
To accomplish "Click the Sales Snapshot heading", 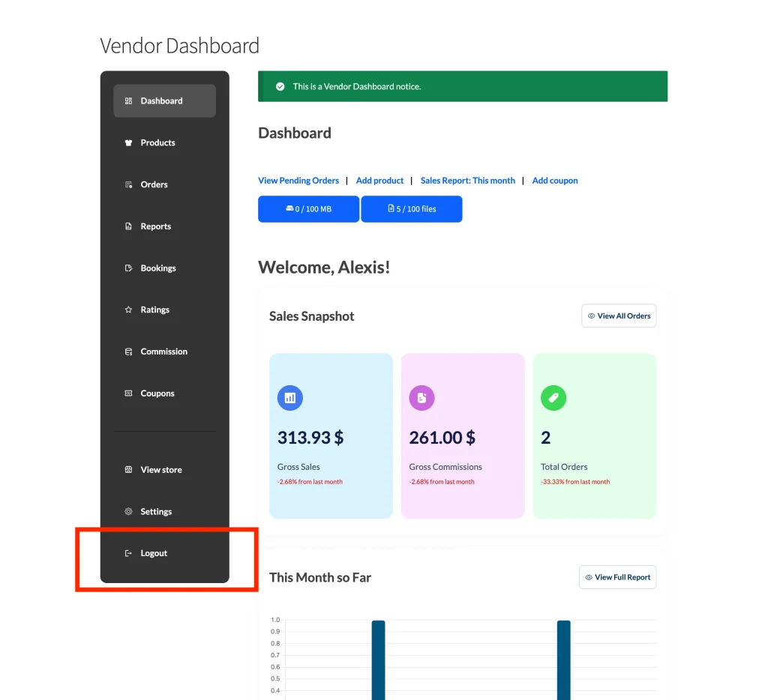I will 311,316.
